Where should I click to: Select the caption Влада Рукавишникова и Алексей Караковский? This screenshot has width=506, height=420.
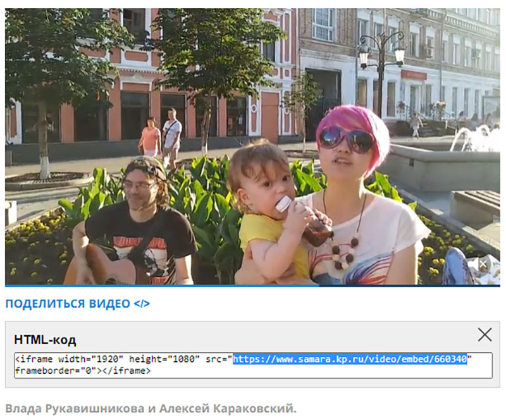click(151, 409)
